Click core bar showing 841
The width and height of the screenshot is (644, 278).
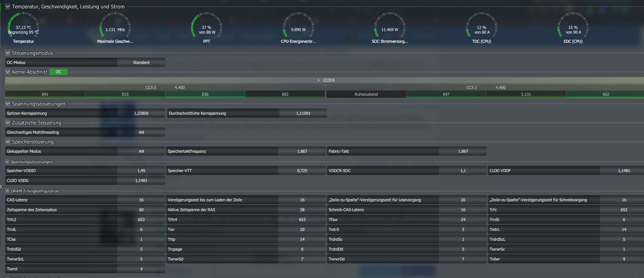(45, 94)
